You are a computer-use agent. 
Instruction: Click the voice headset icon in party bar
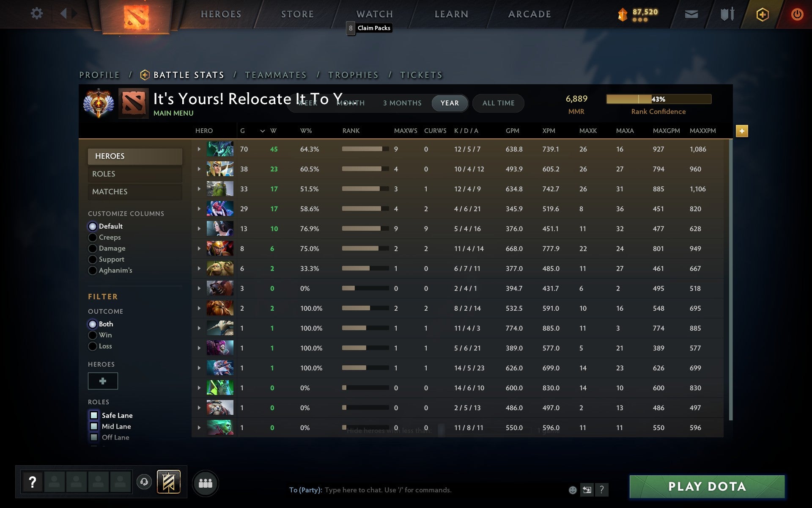tap(144, 482)
